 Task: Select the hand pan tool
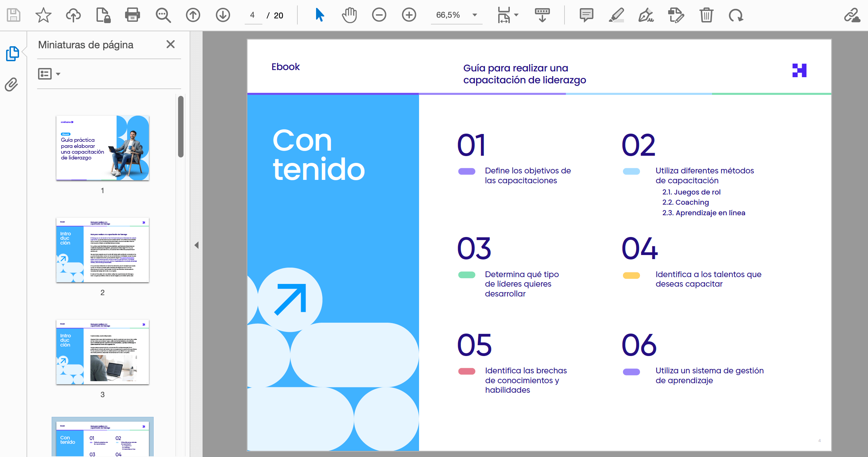349,15
